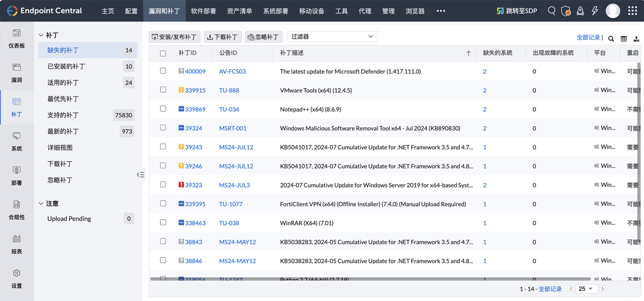Viewport: 644px width, 301px height.
Task: Open the user profile avatar
Action: point(613,11)
